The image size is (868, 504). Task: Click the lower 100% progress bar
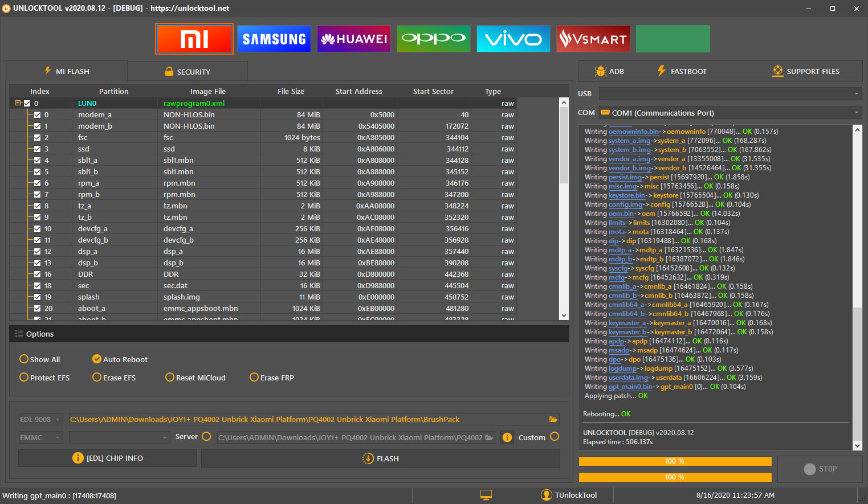coord(675,477)
